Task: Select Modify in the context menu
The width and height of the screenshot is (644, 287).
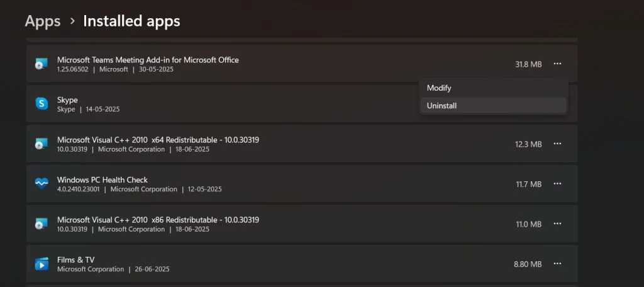Action: point(439,88)
